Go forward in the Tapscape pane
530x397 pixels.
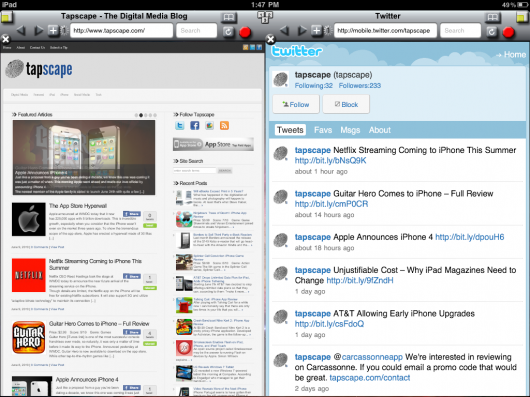[38, 31]
